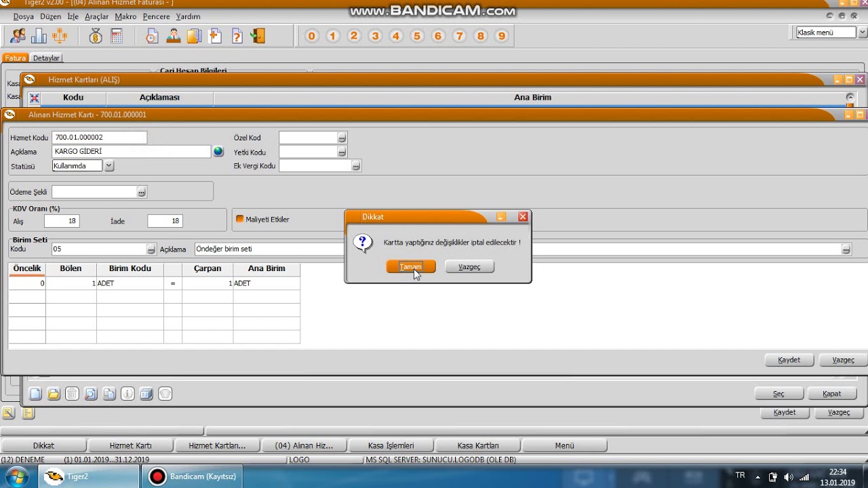Click the number 7 shortcut button

coord(460,36)
